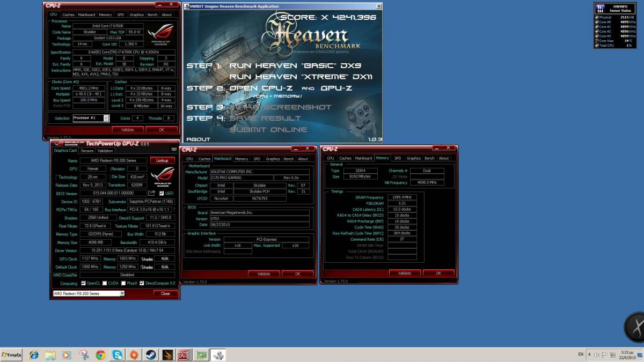Image resolution: width=644 pixels, height=362 pixels.
Task: Open Windows Explorer folder icon in taskbar
Action: (50, 355)
